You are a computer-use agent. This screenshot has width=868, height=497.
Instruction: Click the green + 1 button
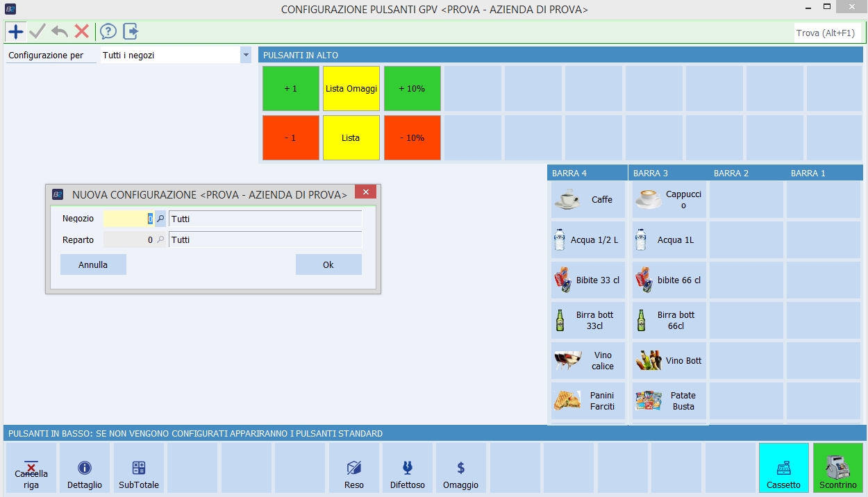291,89
